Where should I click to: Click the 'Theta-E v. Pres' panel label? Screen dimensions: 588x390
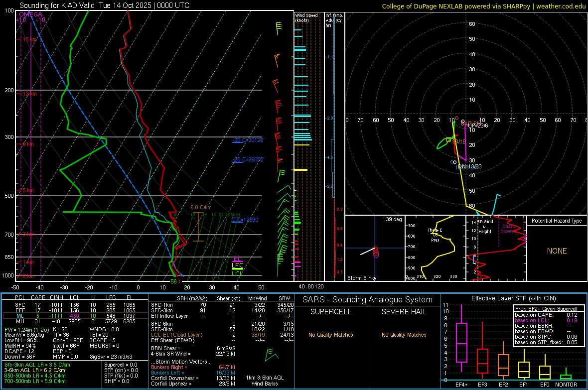[x=435, y=235]
